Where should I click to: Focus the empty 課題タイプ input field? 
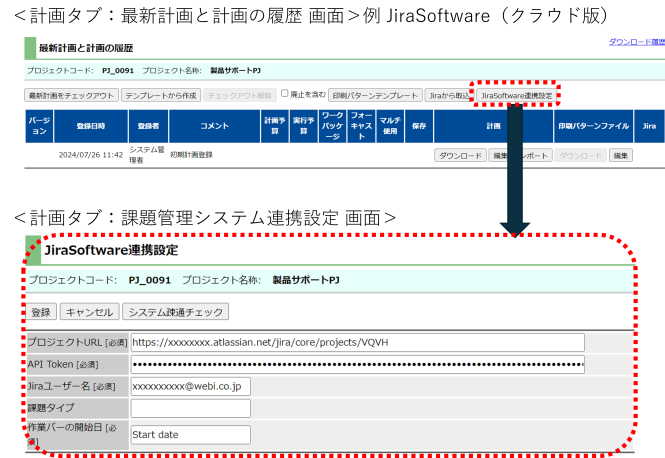(190, 408)
